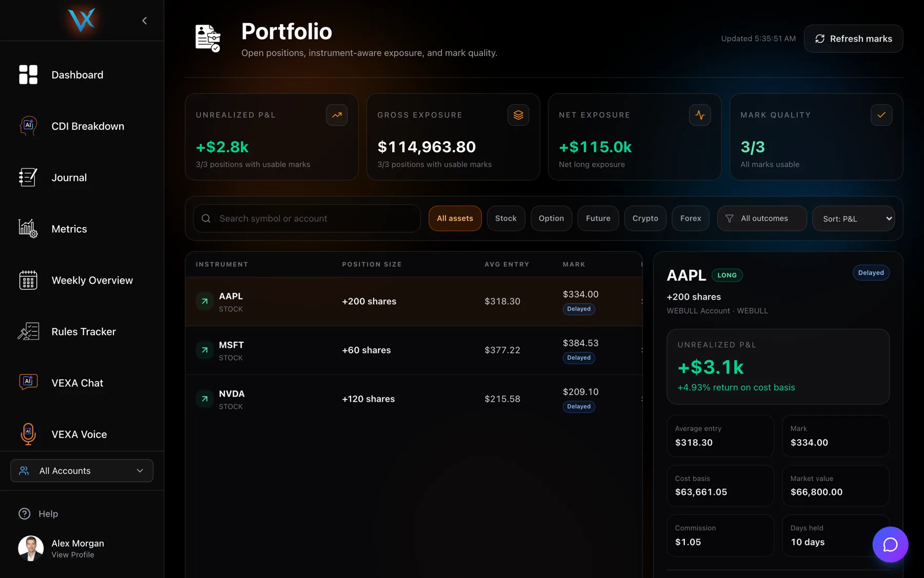
Task: Click Alex Morgan's profile avatar
Action: (x=31, y=548)
